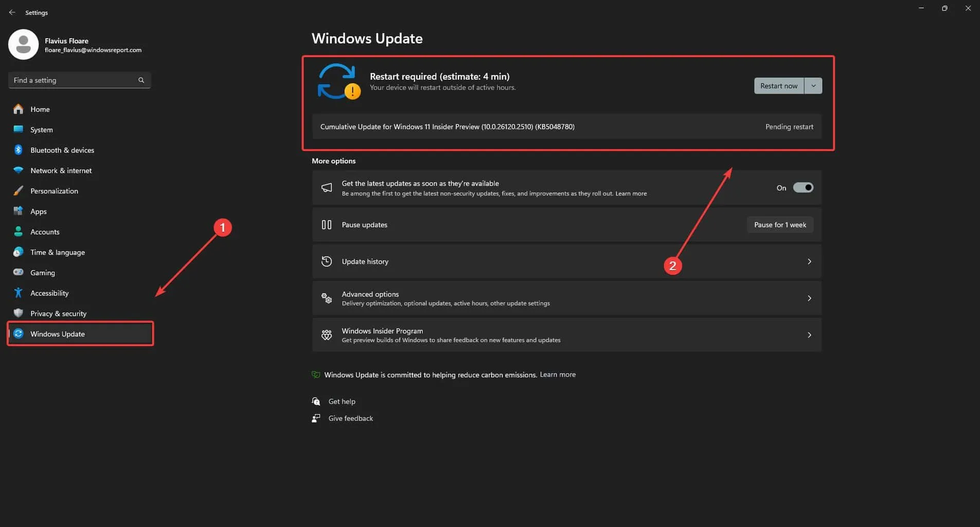
Task: Open Apps settings label
Action: [39, 212]
